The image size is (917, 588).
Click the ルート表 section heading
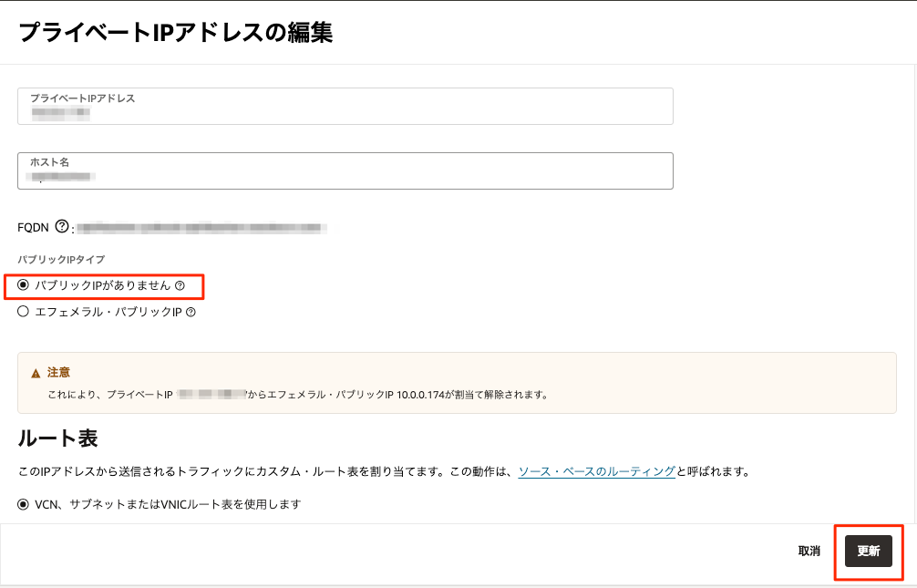[x=58, y=438]
